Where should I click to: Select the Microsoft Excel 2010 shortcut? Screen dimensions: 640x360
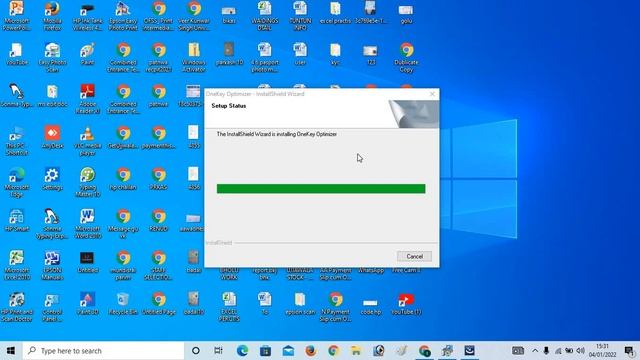(x=16, y=265)
